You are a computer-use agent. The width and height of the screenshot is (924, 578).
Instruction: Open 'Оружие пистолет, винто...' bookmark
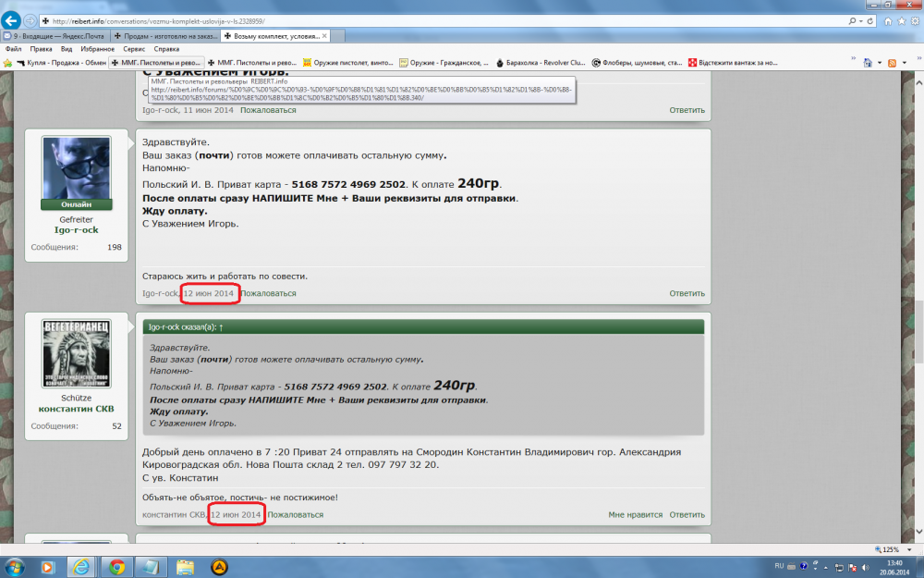(347, 63)
